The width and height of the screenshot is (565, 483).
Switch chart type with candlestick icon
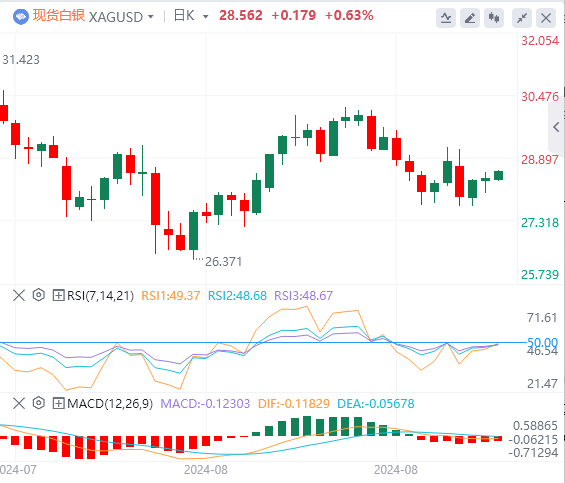[494, 18]
